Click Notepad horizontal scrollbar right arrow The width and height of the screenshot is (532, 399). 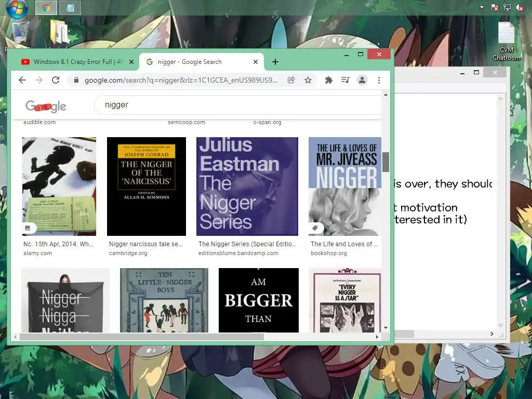coord(492,334)
